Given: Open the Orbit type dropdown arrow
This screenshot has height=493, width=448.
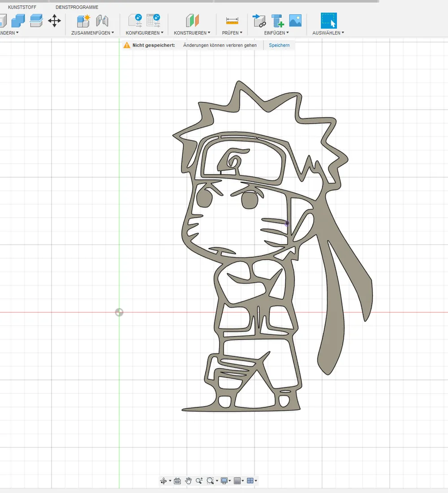Looking at the screenshot, I should click(170, 481).
